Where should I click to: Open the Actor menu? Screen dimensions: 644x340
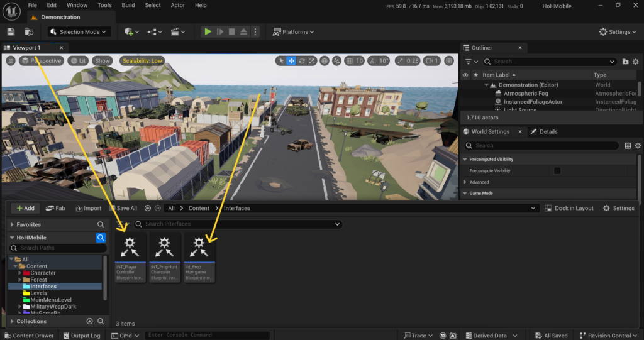[x=178, y=5]
